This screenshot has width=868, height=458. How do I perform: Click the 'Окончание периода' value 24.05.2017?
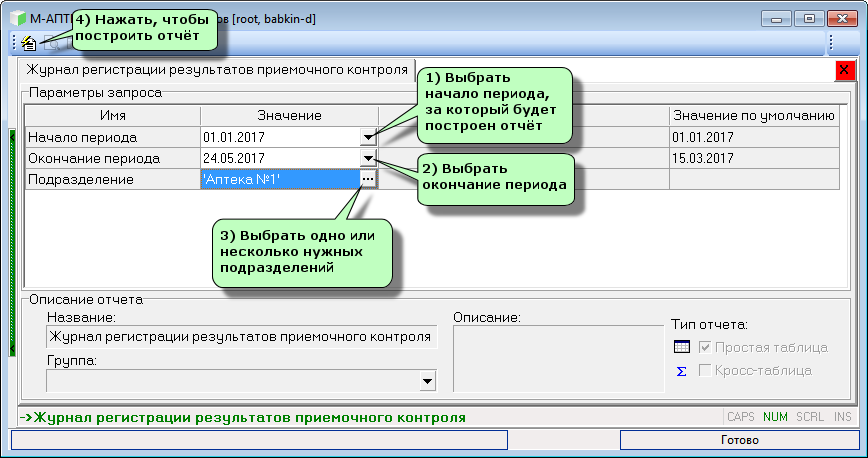click(280, 158)
